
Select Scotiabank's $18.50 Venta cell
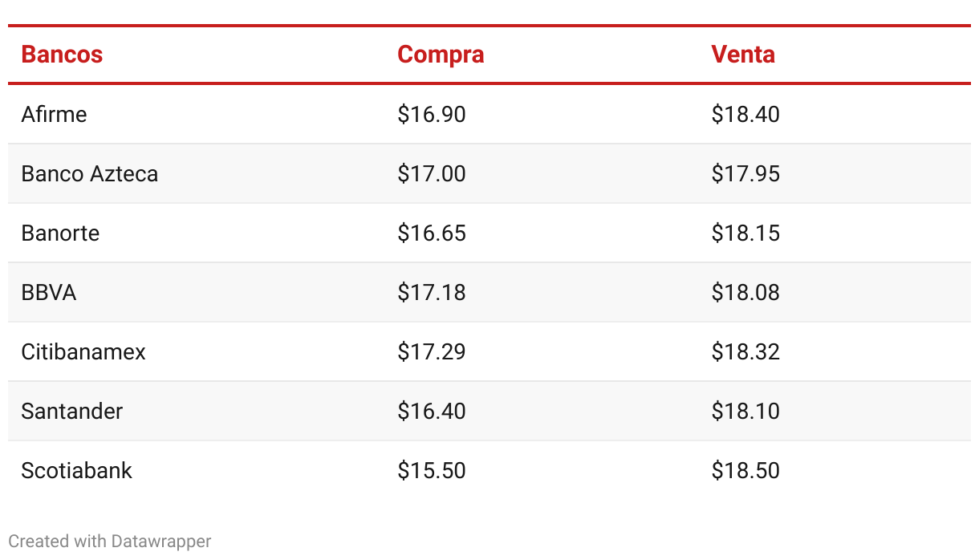tap(745, 471)
